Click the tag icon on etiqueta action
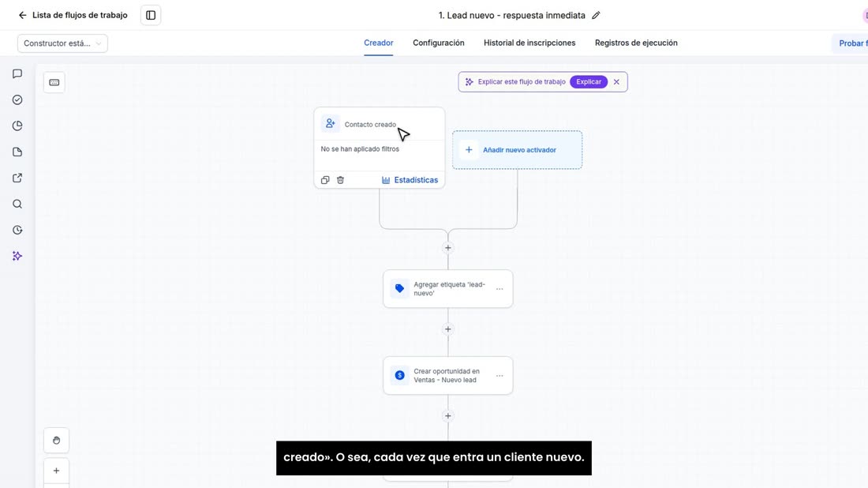 (400, 288)
